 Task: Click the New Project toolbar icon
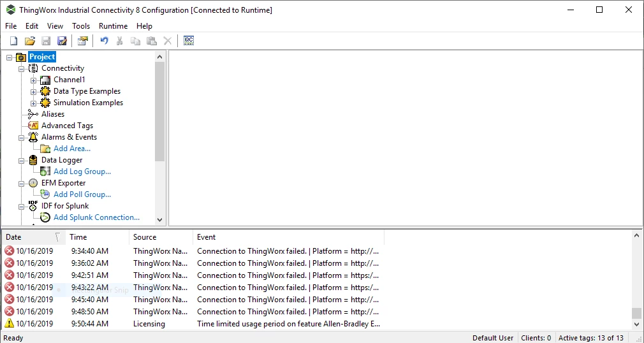click(14, 41)
